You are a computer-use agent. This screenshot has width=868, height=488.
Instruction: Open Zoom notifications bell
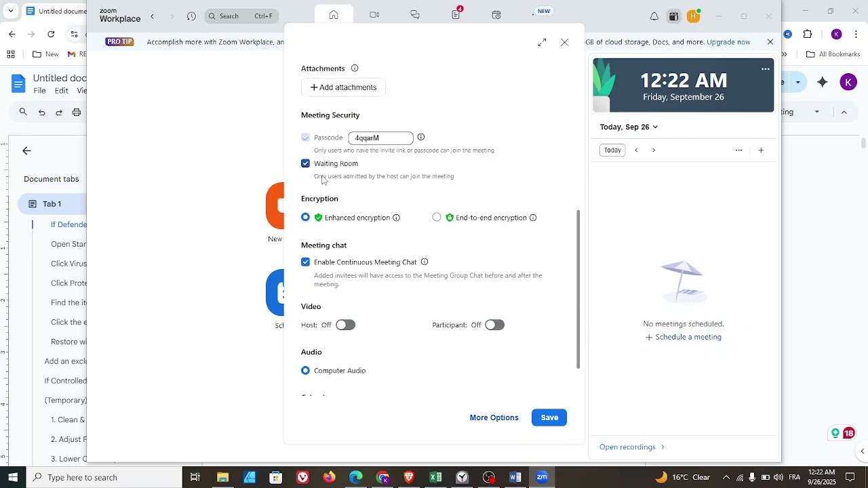point(654,16)
